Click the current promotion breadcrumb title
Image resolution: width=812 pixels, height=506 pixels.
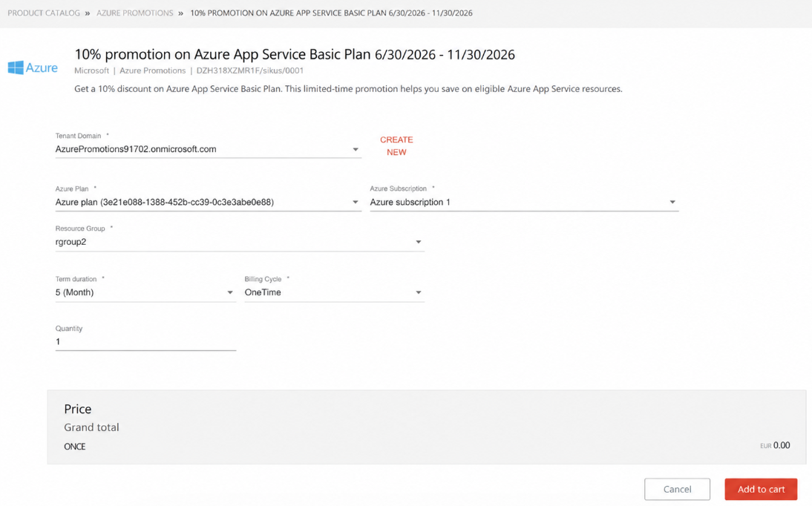pyautogui.click(x=332, y=13)
